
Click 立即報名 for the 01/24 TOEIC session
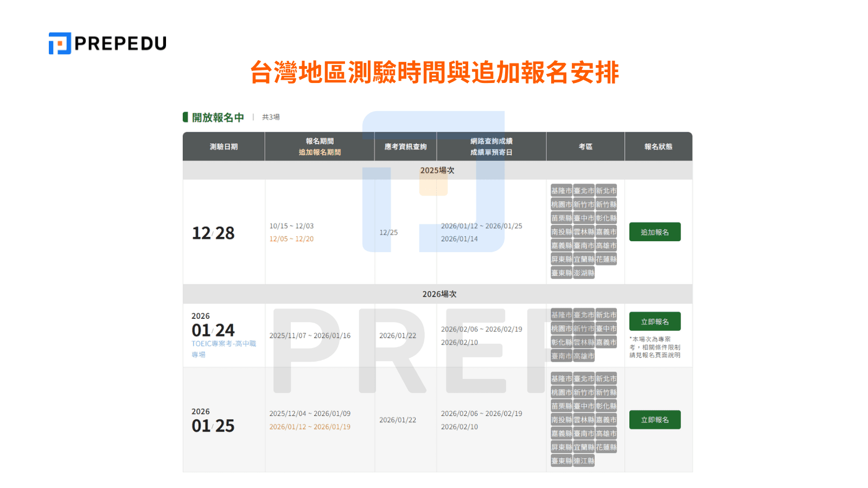coord(655,321)
